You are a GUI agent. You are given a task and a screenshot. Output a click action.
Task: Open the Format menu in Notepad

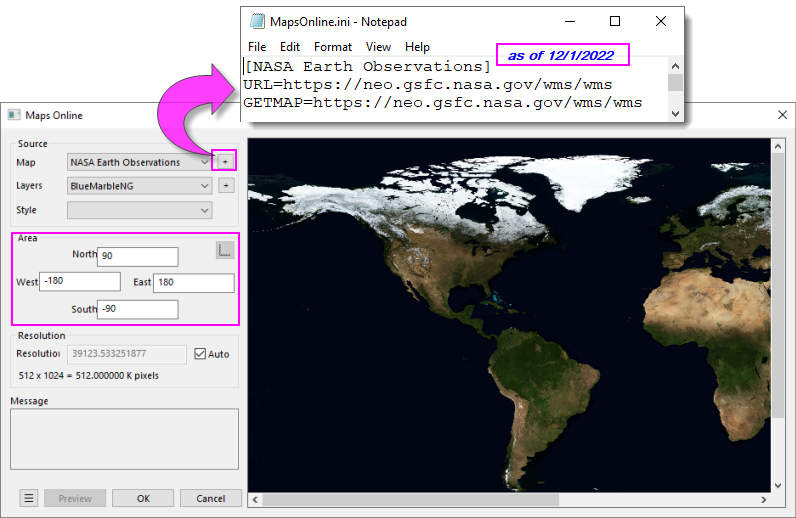click(x=333, y=47)
